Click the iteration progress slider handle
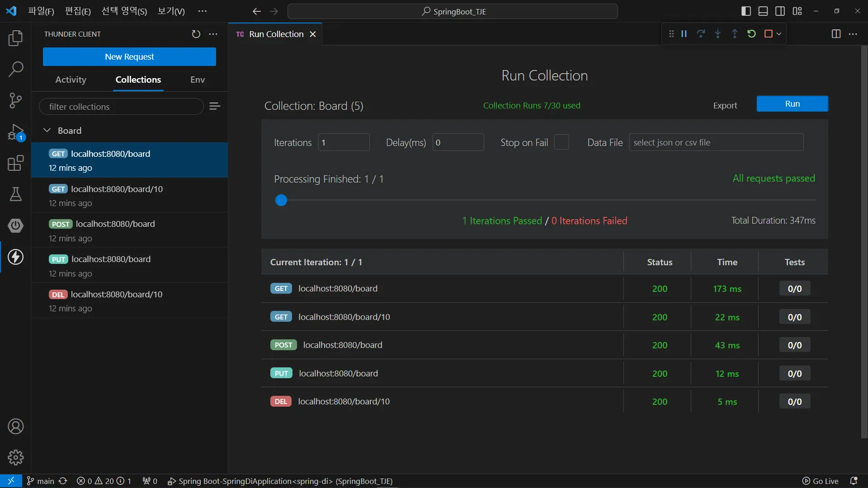868x488 pixels. [281, 200]
